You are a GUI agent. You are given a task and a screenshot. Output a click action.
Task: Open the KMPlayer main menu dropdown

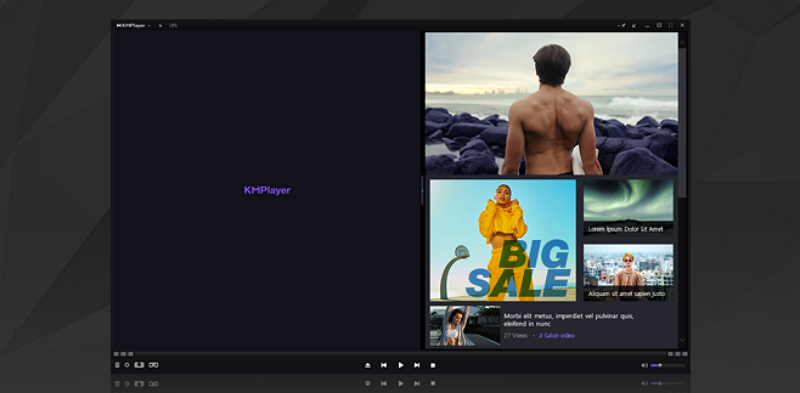[x=133, y=25]
